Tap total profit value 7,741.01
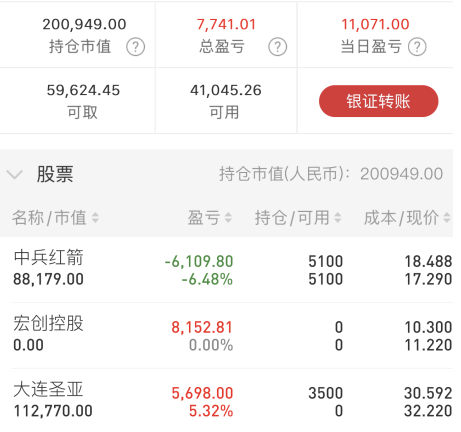461x432 pixels. [x=226, y=24]
